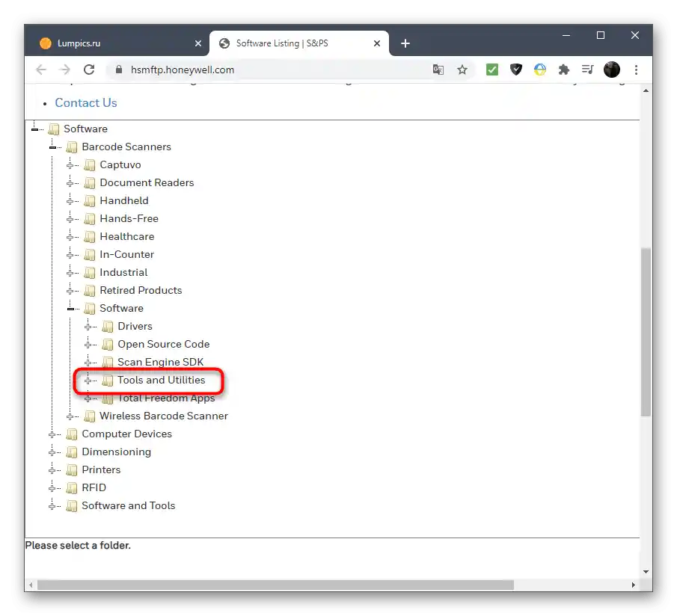This screenshot has width=677, height=616.
Task: Expand the Hands-Free node
Action: (x=70, y=219)
